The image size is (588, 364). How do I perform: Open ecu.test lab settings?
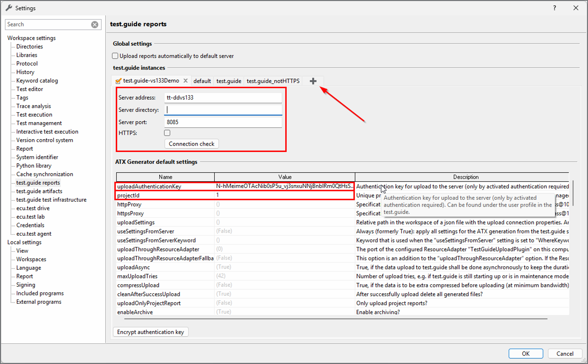(30, 217)
